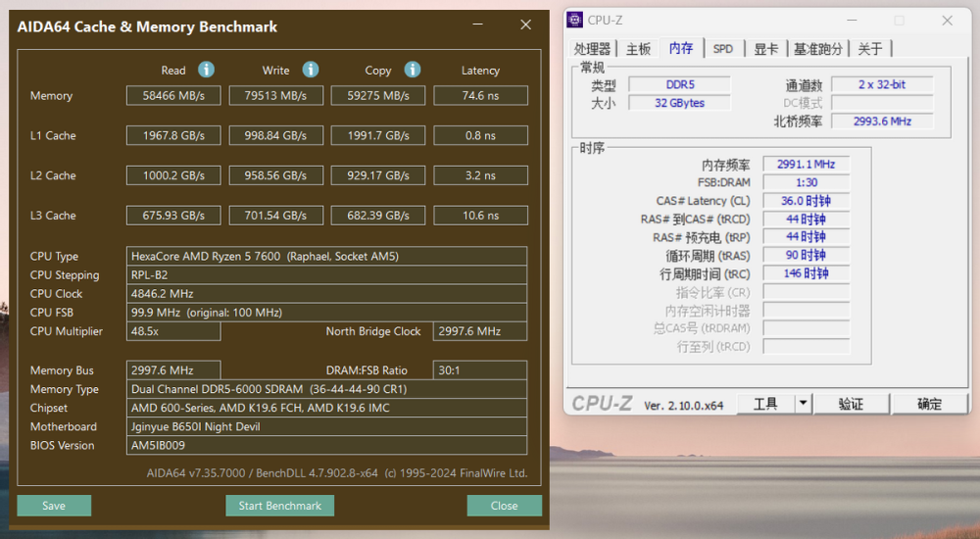Click the CAS# Latency value 36.0 时钟

pyautogui.click(x=807, y=201)
